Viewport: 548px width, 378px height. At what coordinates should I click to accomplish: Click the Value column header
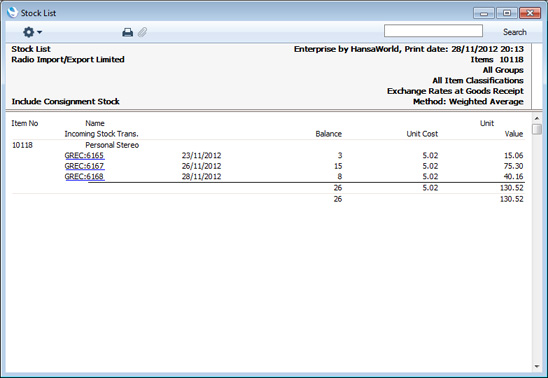[x=514, y=134]
